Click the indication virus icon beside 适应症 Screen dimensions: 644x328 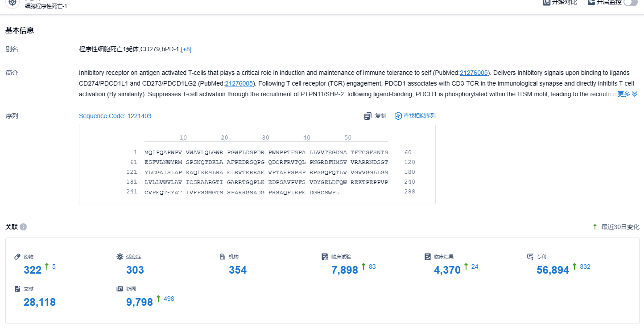pyautogui.click(x=120, y=257)
